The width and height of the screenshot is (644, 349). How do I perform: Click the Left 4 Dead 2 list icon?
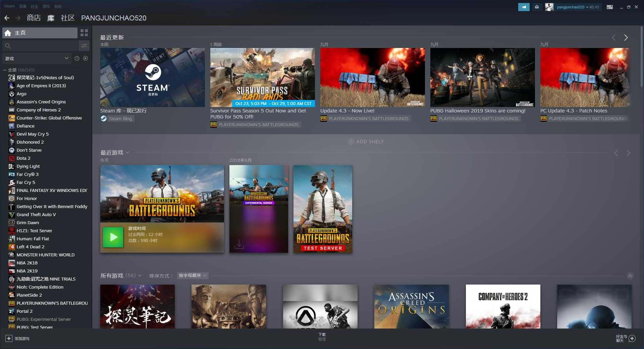pyautogui.click(x=12, y=247)
